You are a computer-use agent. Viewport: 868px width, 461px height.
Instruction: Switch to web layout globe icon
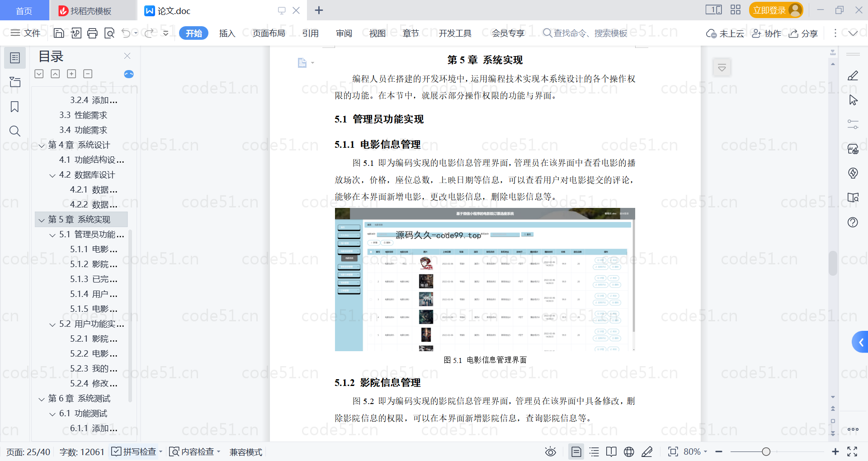coord(629,452)
